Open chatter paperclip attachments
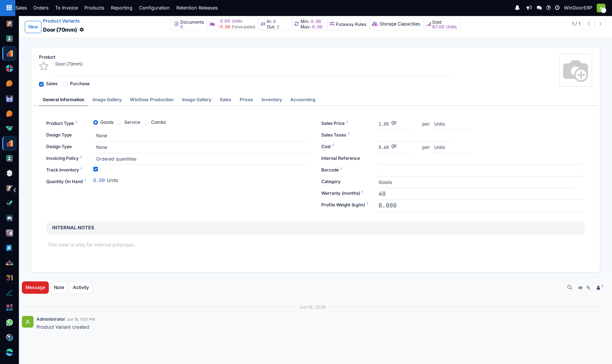Viewport: 612px width, 364px height. coord(589,288)
